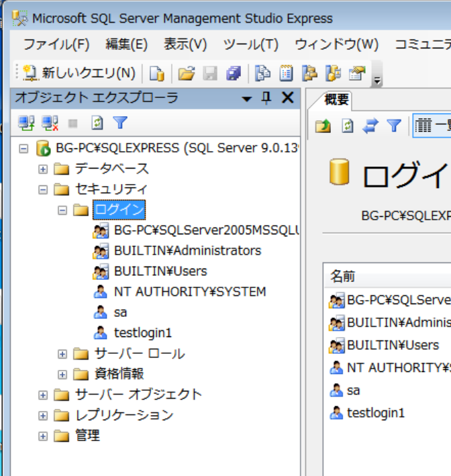The height and width of the screenshot is (476, 451).
Task: Click the summary notepad toolbar icon
Action: point(286,73)
